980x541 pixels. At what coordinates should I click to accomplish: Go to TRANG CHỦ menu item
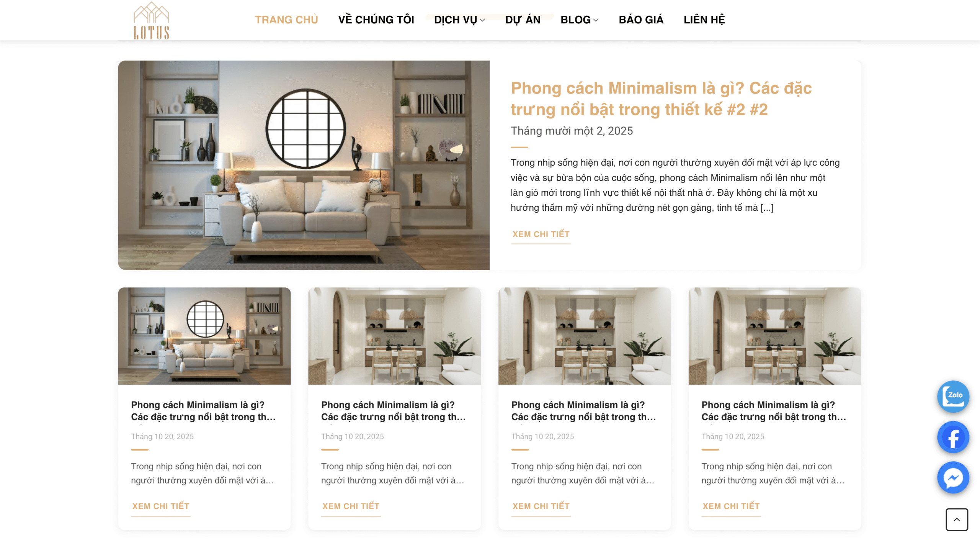pyautogui.click(x=286, y=20)
